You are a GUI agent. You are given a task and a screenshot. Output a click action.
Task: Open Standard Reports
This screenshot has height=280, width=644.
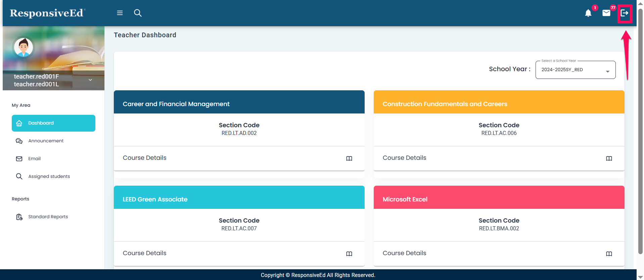pos(48,217)
